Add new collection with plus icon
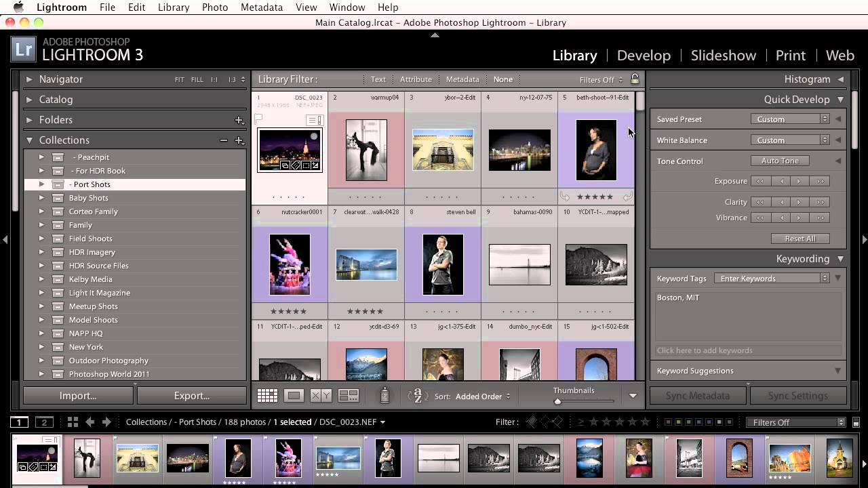Screen dimensions: 868x488 tap(239, 140)
